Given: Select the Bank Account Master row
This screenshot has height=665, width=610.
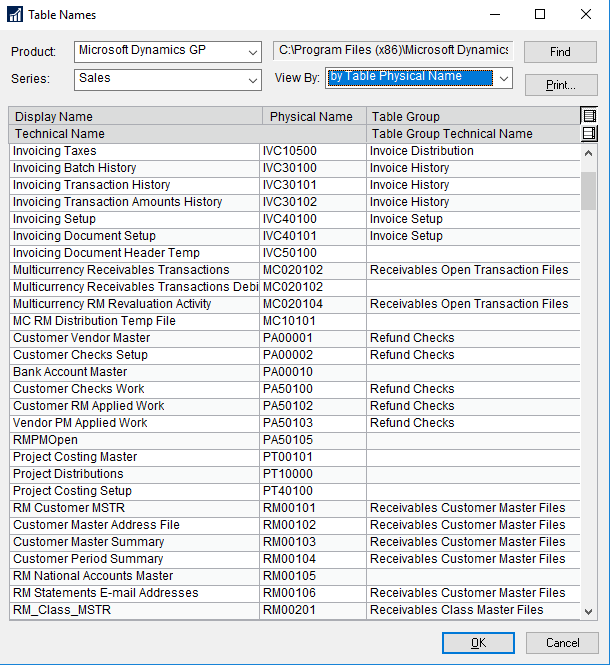Looking at the screenshot, I should [134, 372].
